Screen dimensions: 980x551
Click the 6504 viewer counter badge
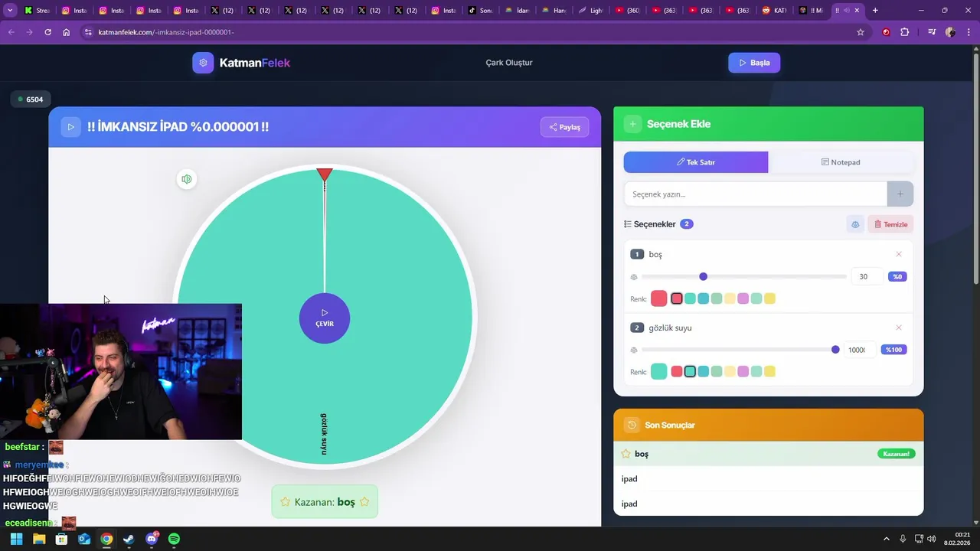(31, 99)
